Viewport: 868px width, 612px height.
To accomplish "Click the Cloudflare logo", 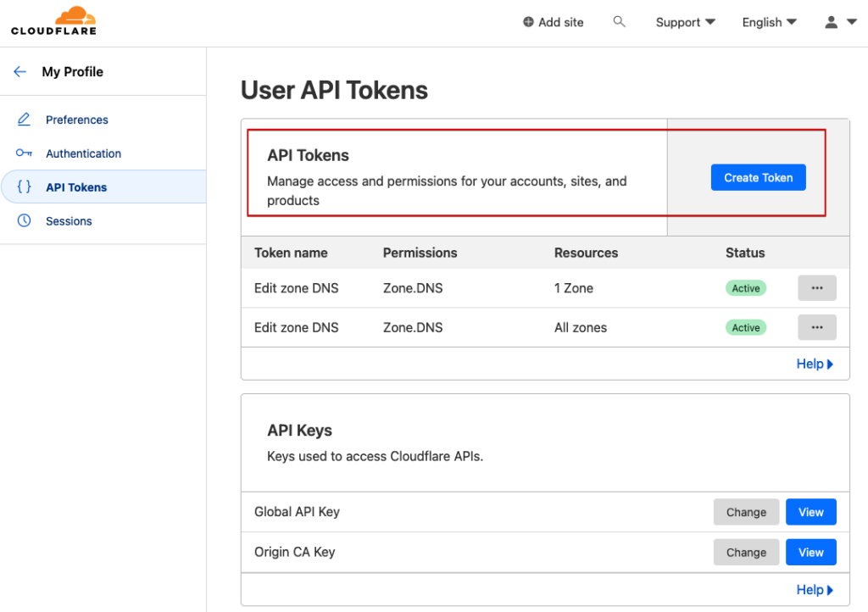I will tap(53, 21).
